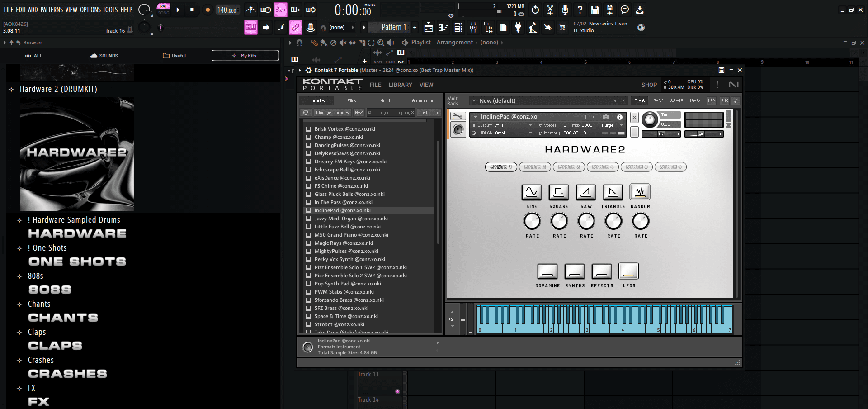Select the My Kits tab in Browser
The height and width of the screenshot is (409, 868).
click(x=245, y=56)
